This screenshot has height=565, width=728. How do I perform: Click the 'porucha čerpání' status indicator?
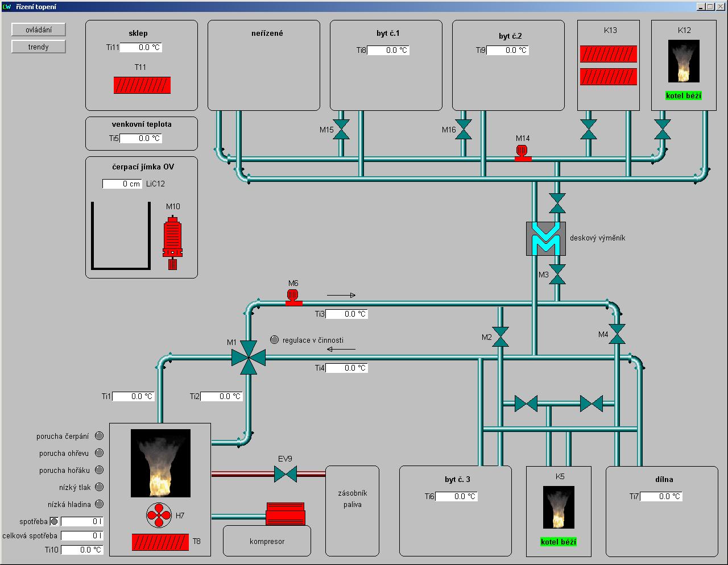100,436
